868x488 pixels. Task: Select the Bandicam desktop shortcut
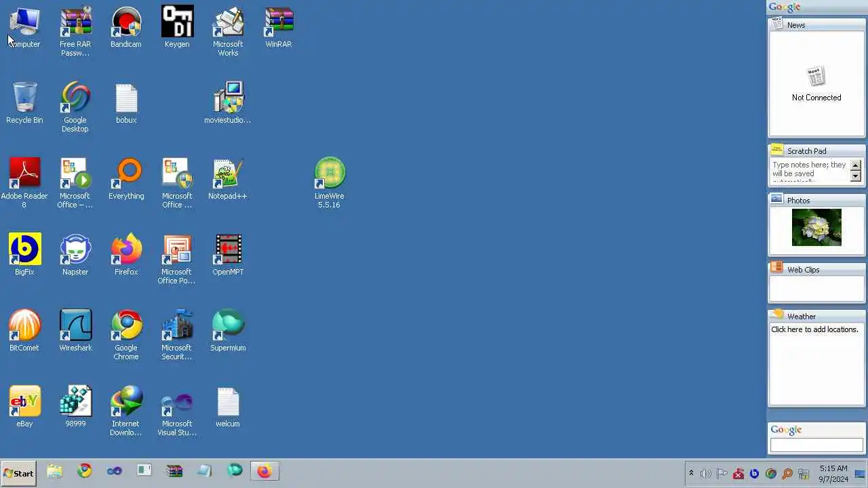126,27
